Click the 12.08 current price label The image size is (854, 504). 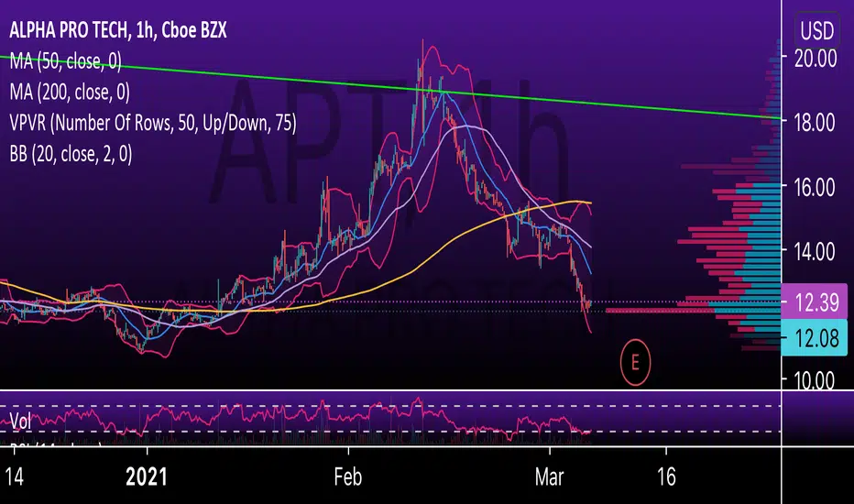pyautogui.click(x=815, y=338)
